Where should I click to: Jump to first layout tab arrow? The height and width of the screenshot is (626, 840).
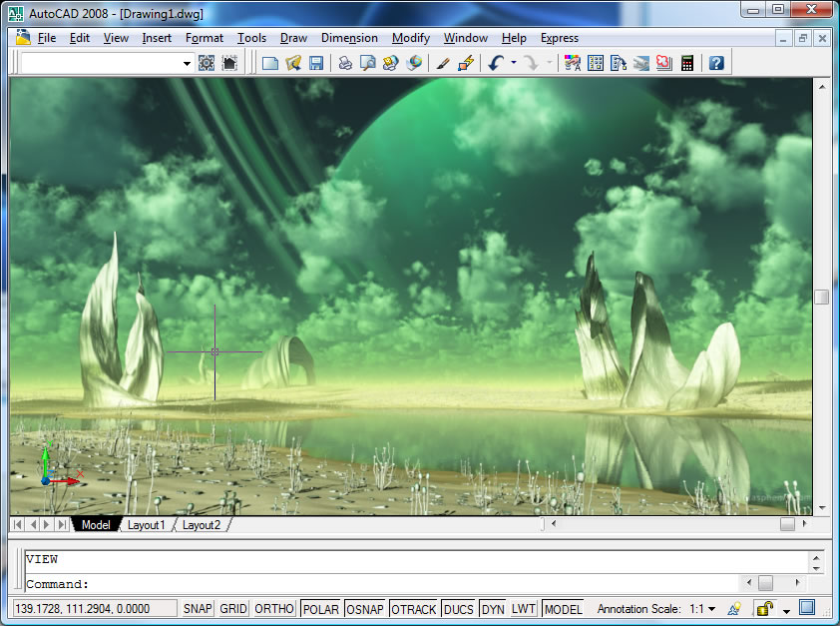coord(18,524)
